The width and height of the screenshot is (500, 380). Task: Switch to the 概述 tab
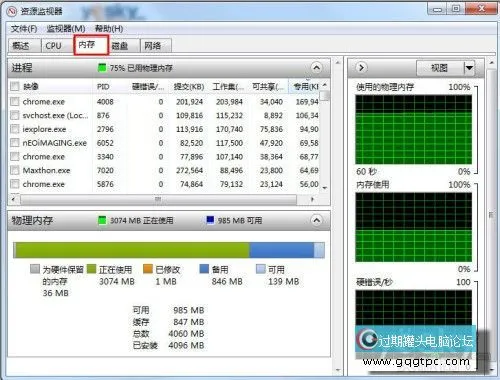click(24, 46)
